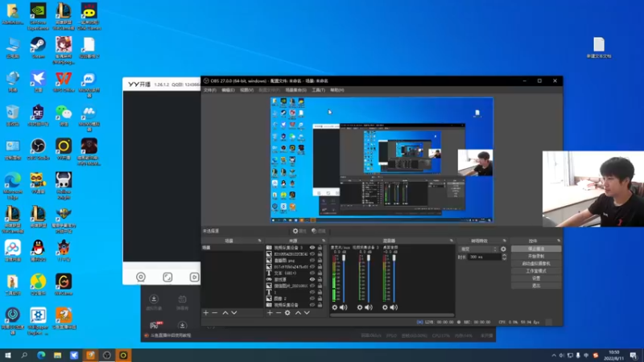Toggle visibility of game capture source row
This screenshot has height=362, width=644.
312,279
